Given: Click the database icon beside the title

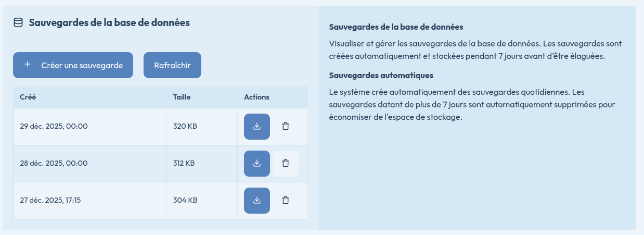Looking at the screenshot, I should [x=18, y=23].
